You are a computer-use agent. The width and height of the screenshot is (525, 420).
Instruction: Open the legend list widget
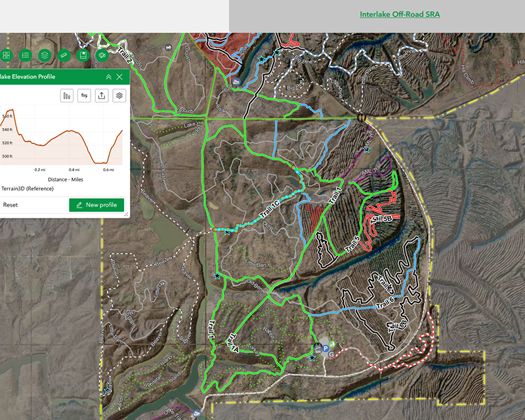coord(26,55)
